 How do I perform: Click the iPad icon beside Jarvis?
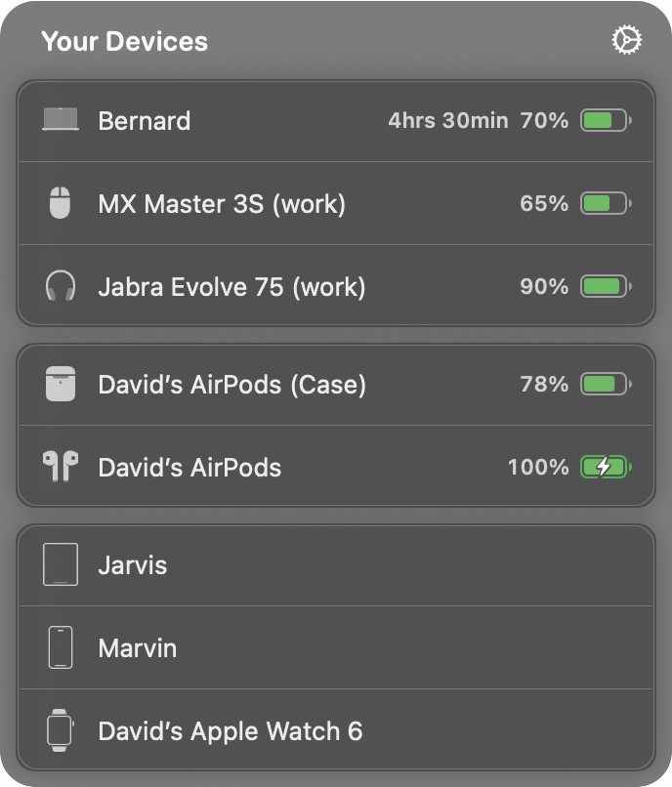pos(61,564)
